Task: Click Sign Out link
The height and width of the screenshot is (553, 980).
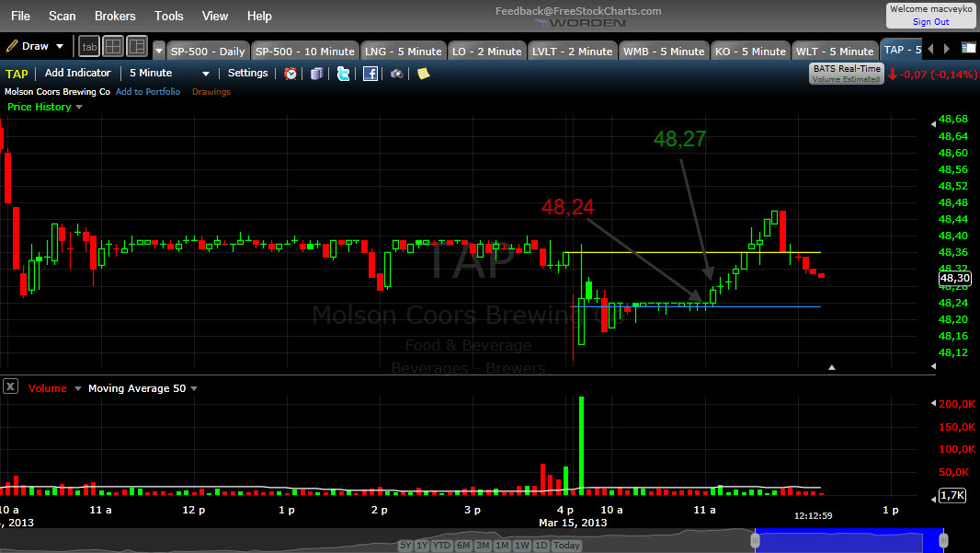Action: click(x=930, y=22)
